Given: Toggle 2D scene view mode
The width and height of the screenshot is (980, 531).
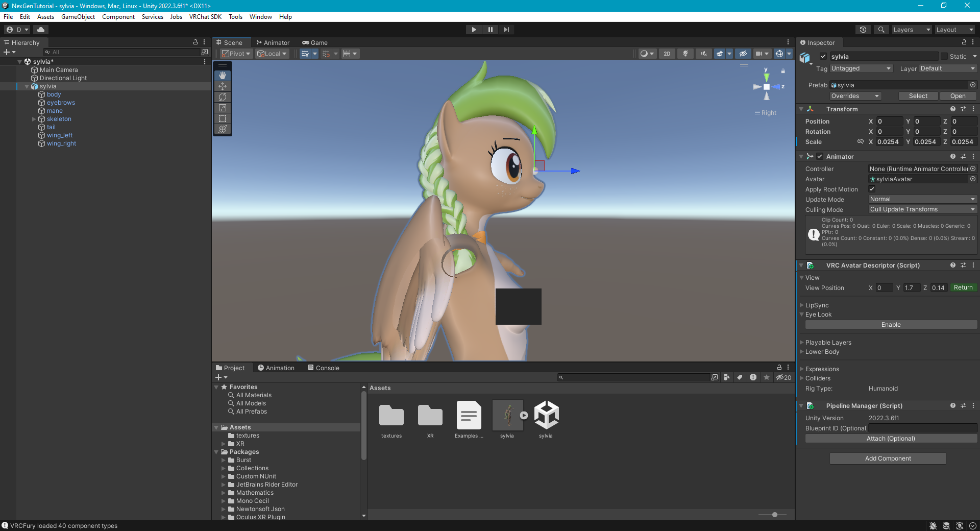Looking at the screenshot, I should click(667, 54).
